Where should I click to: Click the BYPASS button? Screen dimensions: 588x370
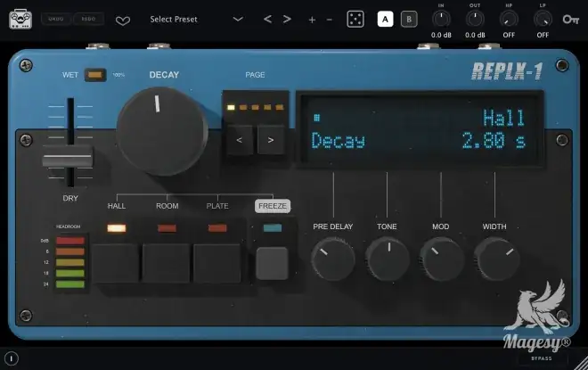click(x=541, y=358)
